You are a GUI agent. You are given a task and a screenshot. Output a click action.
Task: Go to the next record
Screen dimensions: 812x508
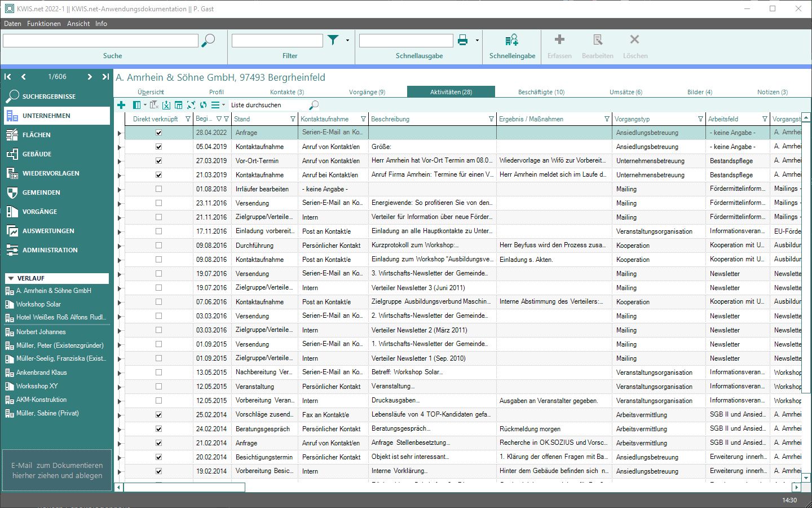tap(90, 77)
